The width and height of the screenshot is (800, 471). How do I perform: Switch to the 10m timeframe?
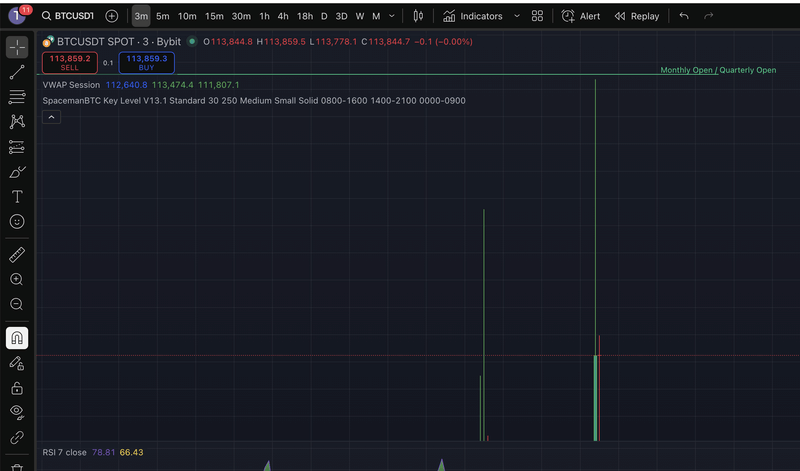tap(187, 16)
